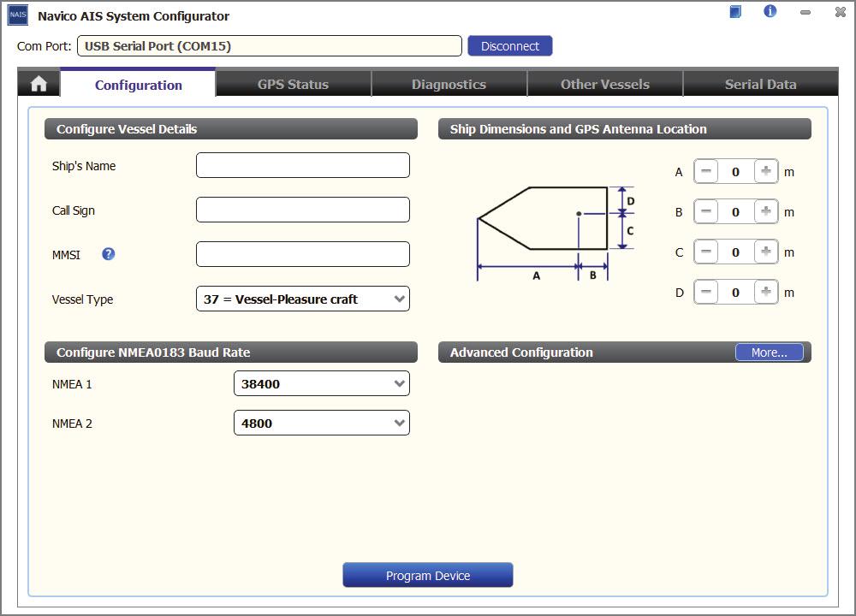This screenshot has width=856, height=616.
Task: Open the Diagnostics tab
Action: pos(449,84)
